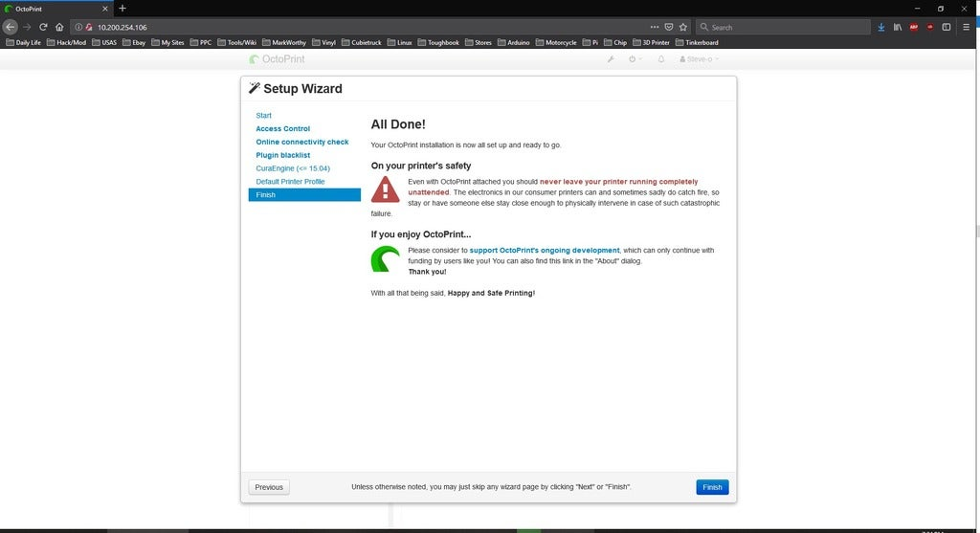Restore down the browser window
Screen dimensions: 980x533
point(941,9)
